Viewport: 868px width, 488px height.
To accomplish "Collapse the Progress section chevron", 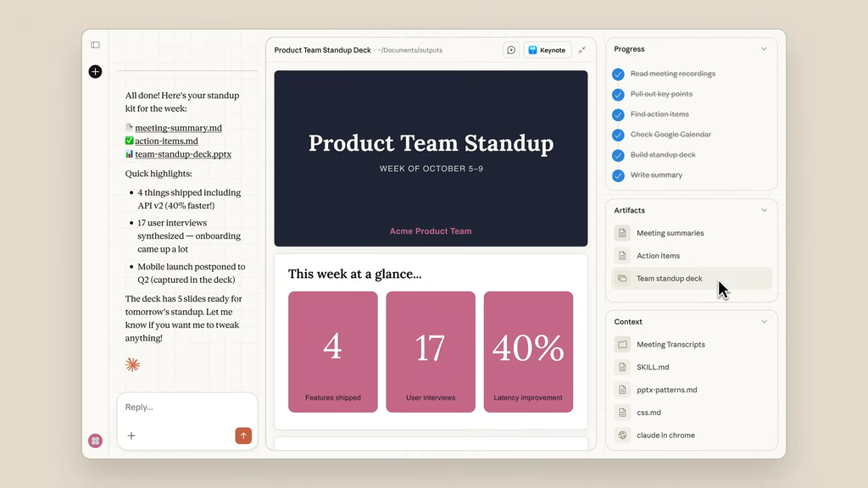I will [764, 49].
